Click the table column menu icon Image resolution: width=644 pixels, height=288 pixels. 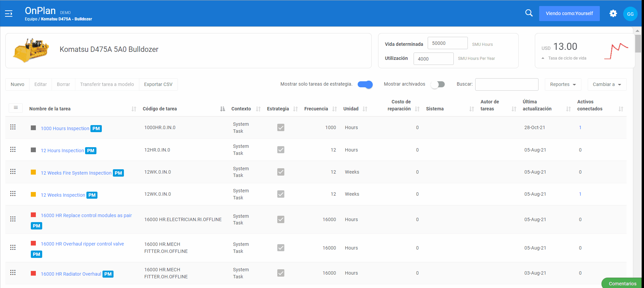(16, 108)
